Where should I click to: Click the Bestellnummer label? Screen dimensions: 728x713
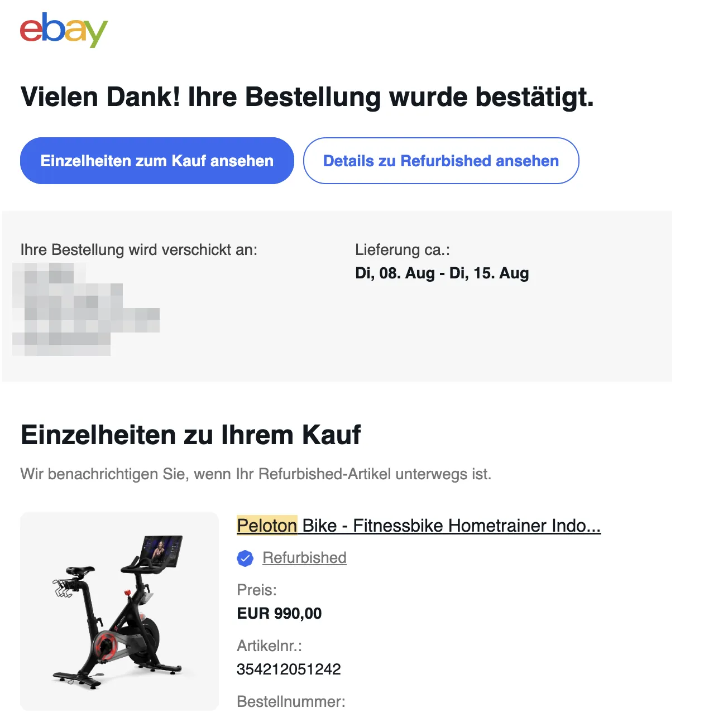[x=291, y=701]
